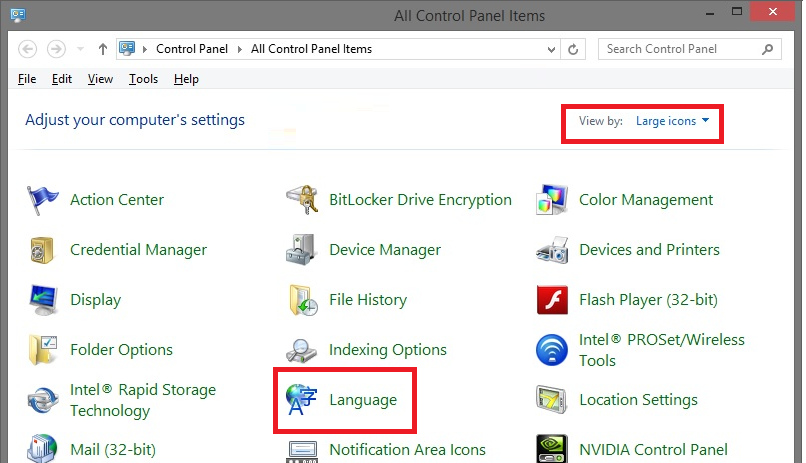
Task: Click the Action Center link text
Action: pyautogui.click(x=117, y=200)
